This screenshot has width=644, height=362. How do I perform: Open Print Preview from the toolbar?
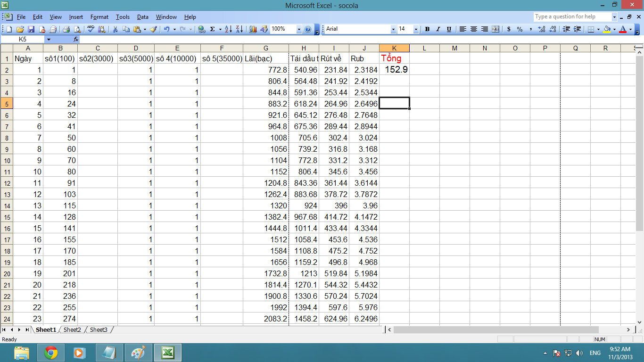(x=77, y=29)
